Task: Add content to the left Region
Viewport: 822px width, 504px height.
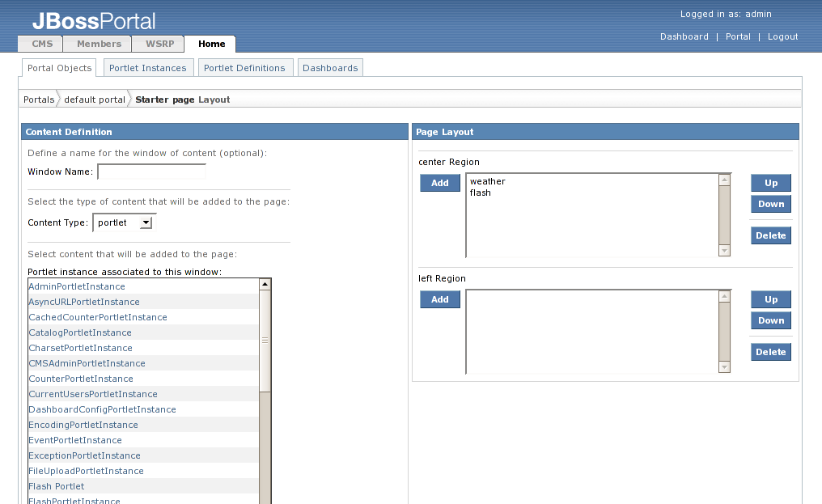Action: (439, 299)
